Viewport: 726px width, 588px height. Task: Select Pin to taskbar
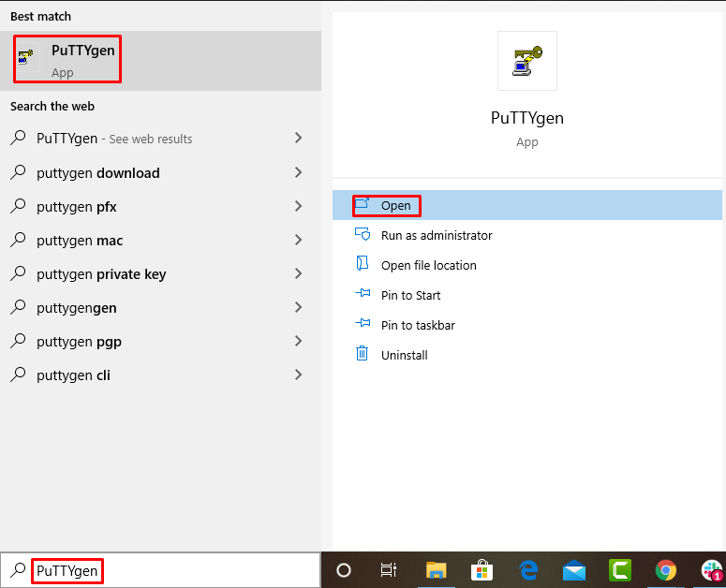coord(526,325)
